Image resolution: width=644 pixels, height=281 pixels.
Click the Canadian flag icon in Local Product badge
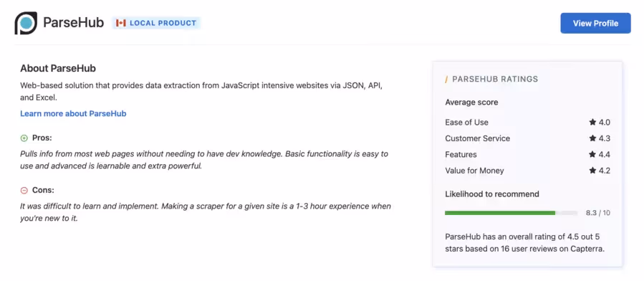121,23
